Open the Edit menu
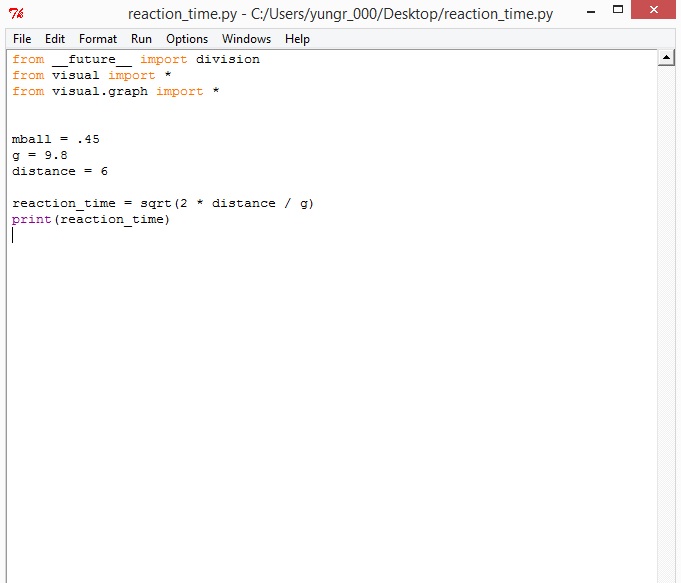The image size is (681, 583). point(55,39)
